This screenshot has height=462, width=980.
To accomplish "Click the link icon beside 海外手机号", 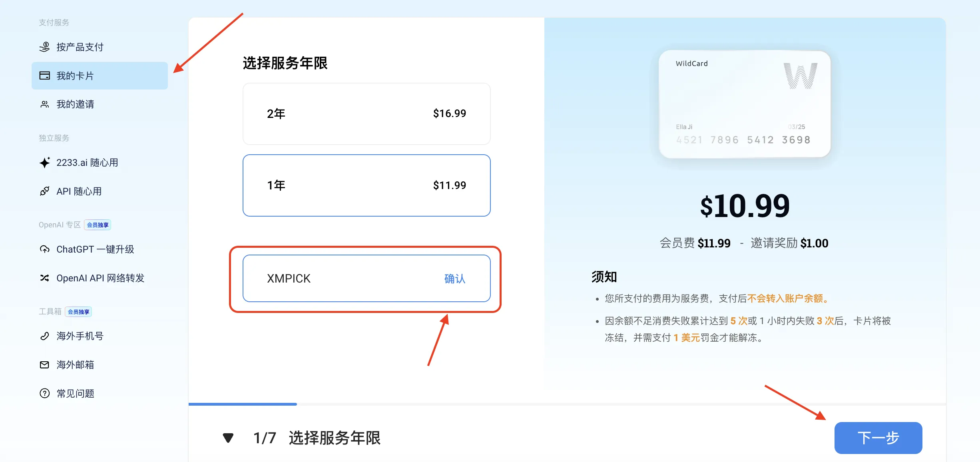I will 44,336.
